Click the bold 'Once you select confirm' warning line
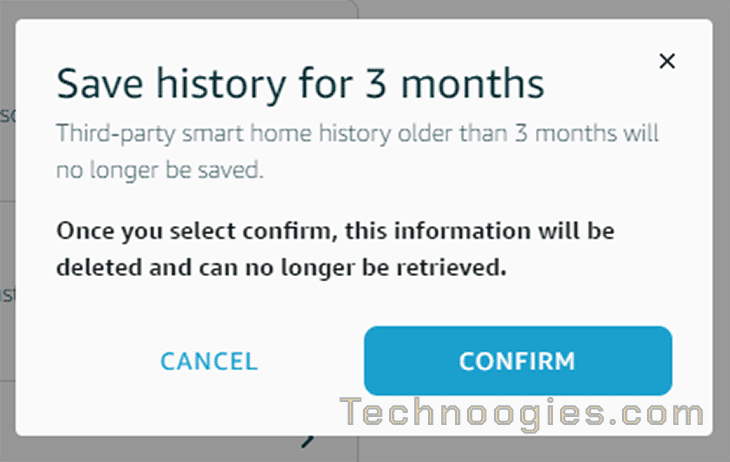This screenshot has width=730, height=462. 335,231
